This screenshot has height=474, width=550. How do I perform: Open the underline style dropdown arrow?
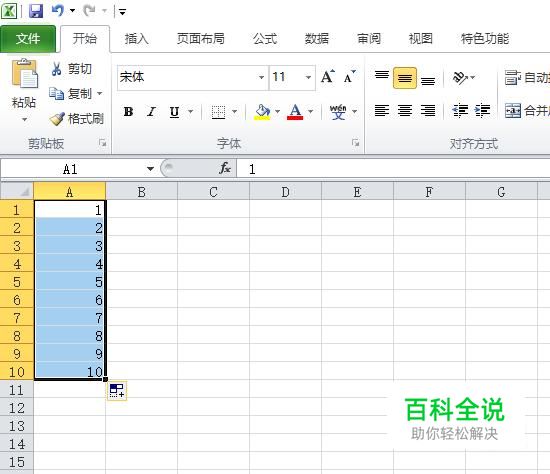(x=190, y=112)
